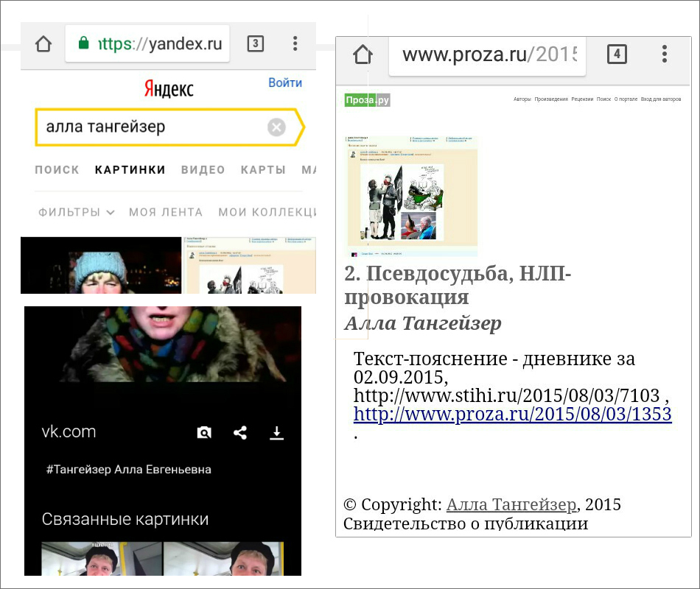Open the vk.com source link
This screenshot has width=700, height=589.
pyautogui.click(x=69, y=432)
